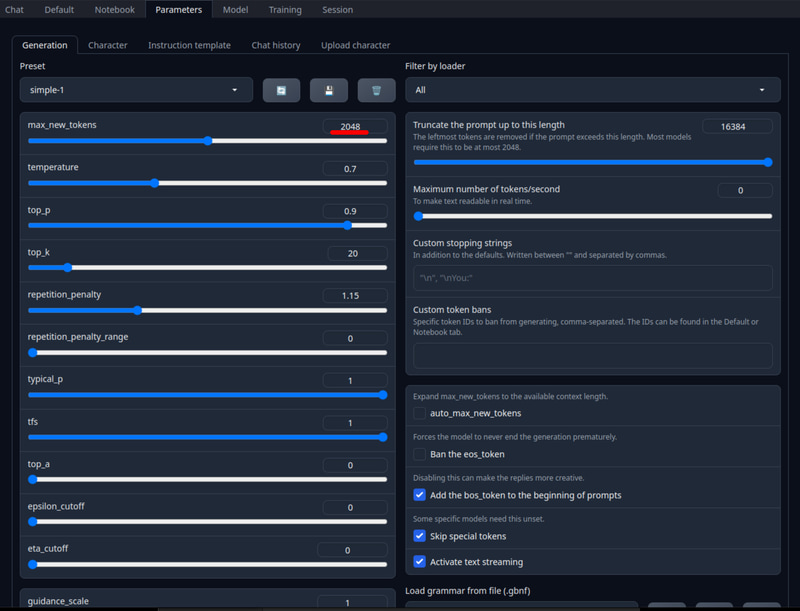Select the Generation sub-tab
The height and width of the screenshot is (611, 800).
(x=45, y=45)
